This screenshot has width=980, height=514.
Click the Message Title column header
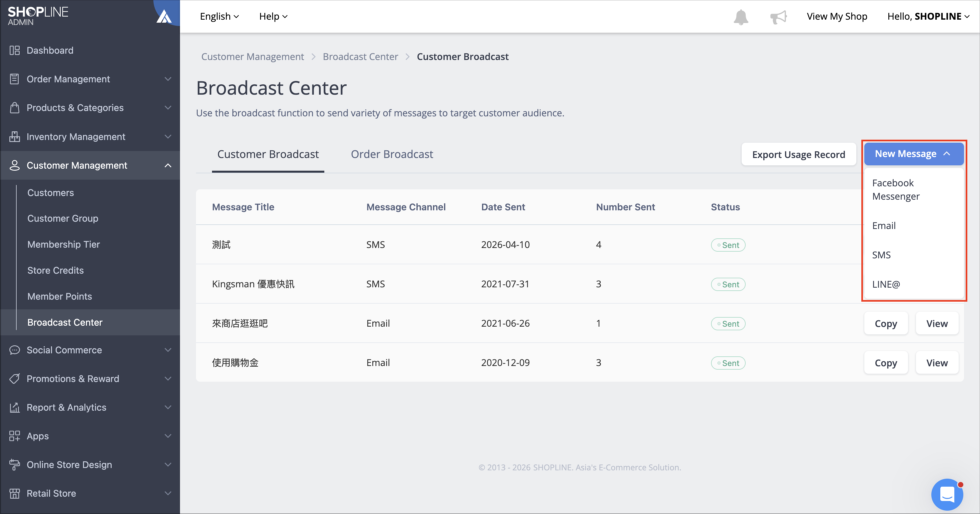(243, 207)
